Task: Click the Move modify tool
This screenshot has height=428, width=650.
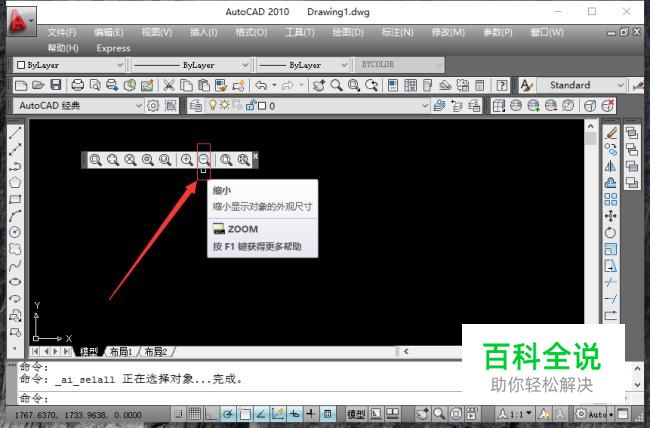Action: [611, 216]
